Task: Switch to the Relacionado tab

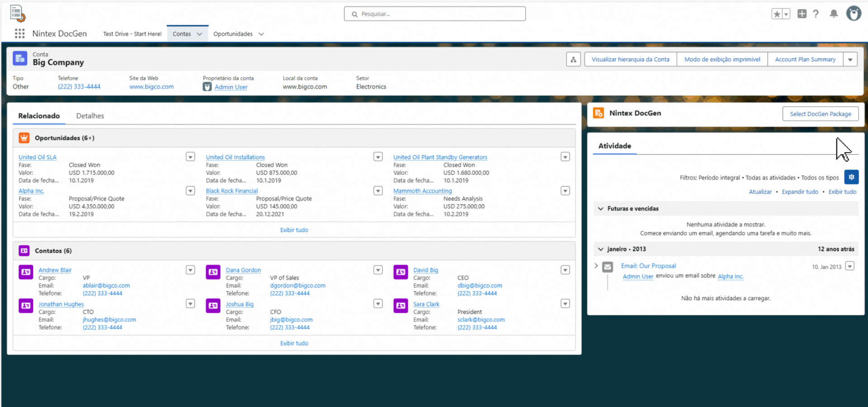Action: (39, 116)
